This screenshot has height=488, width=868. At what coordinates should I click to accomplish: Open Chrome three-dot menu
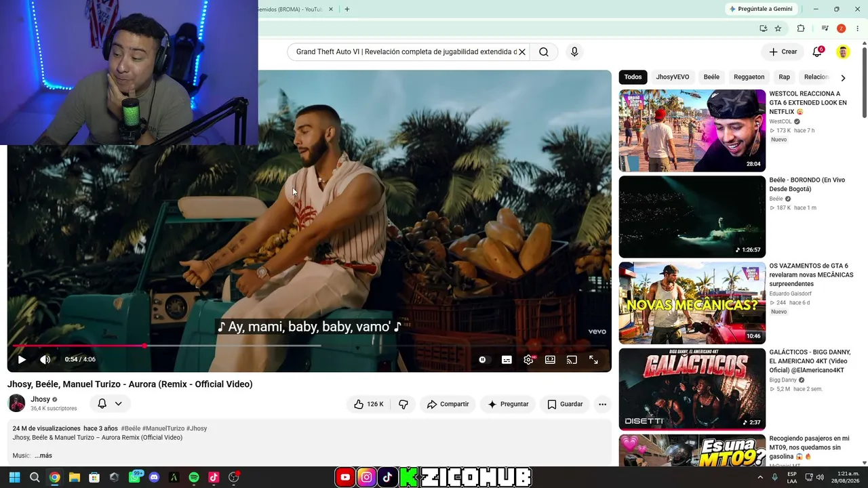[858, 28]
